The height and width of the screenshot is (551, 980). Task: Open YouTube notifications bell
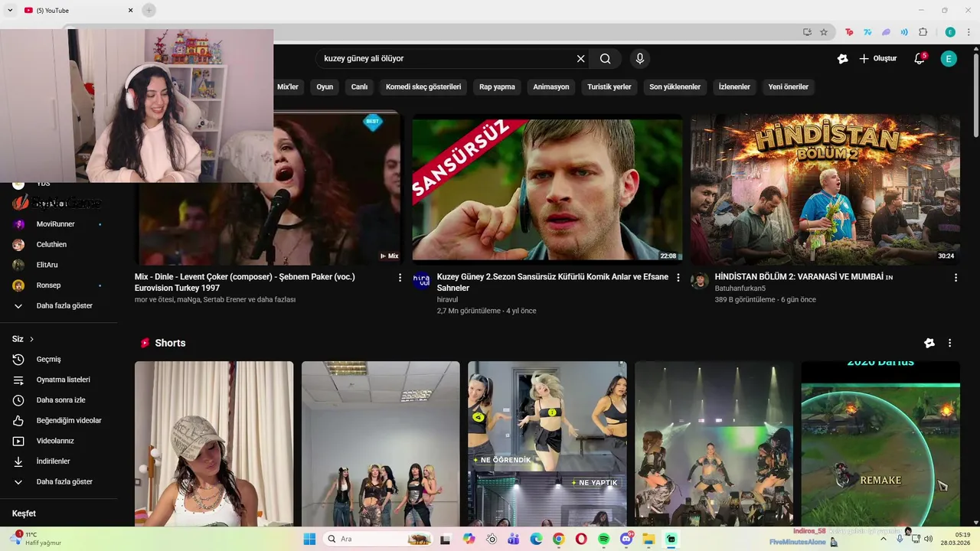click(x=920, y=59)
